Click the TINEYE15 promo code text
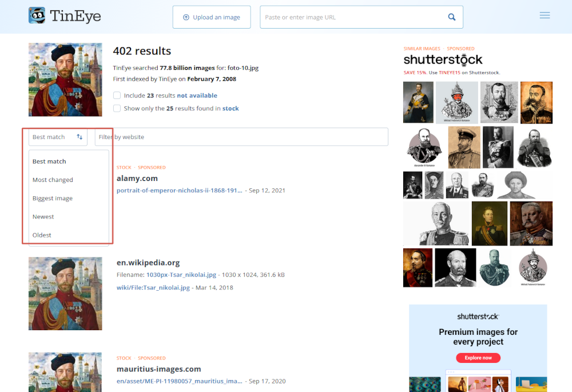Viewport: 572px width, 392px height. [450, 73]
